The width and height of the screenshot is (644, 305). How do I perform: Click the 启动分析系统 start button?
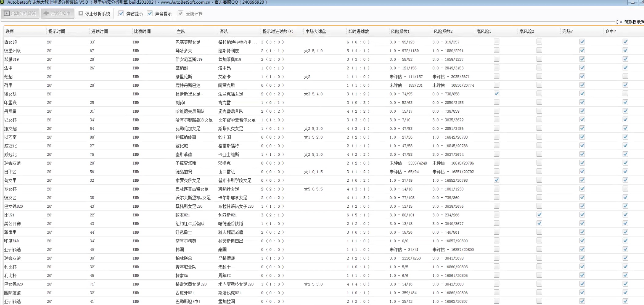click(20, 13)
